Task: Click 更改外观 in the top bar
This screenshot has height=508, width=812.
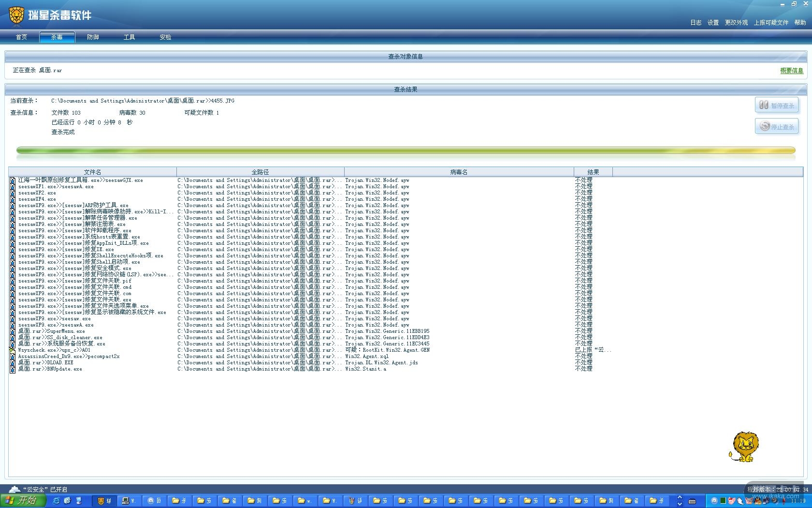Action: point(736,23)
